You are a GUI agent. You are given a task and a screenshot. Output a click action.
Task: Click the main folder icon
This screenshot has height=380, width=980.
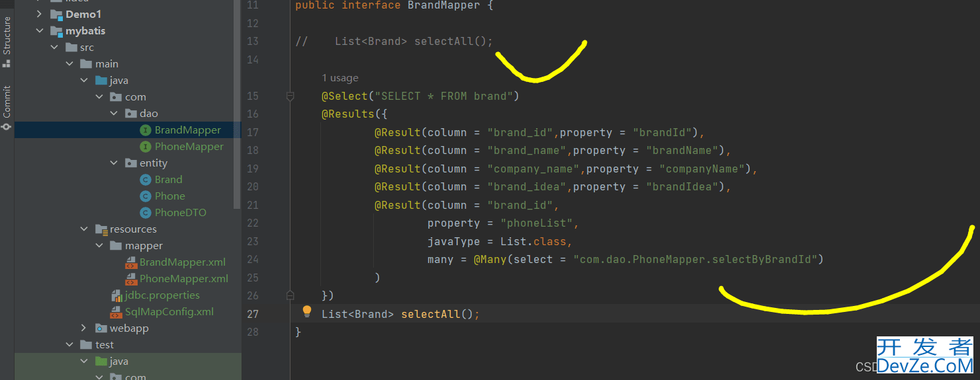(x=86, y=64)
